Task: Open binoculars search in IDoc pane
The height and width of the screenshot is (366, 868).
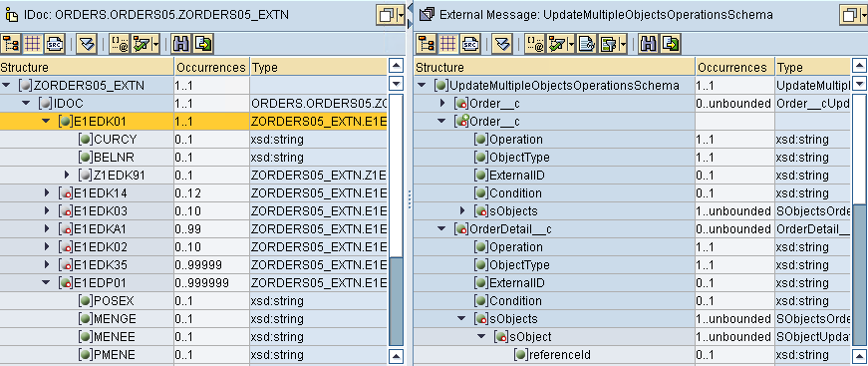Action: click(x=181, y=44)
